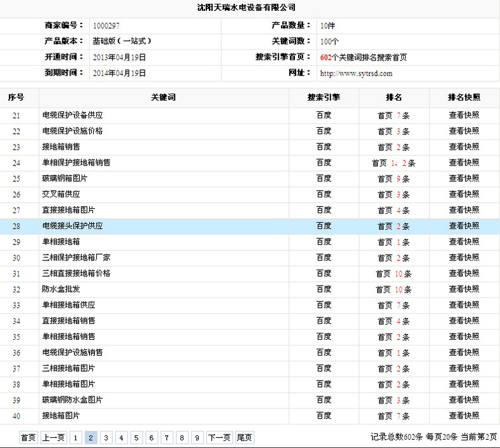Jump to page 8 in pagination

(x=182, y=437)
